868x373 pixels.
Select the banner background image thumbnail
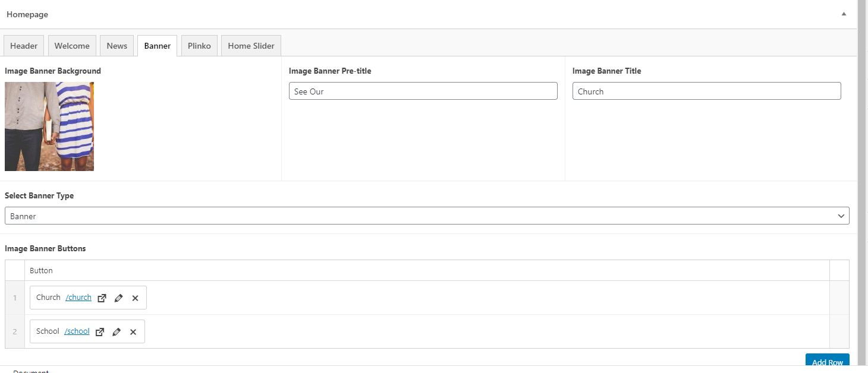(x=49, y=127)
